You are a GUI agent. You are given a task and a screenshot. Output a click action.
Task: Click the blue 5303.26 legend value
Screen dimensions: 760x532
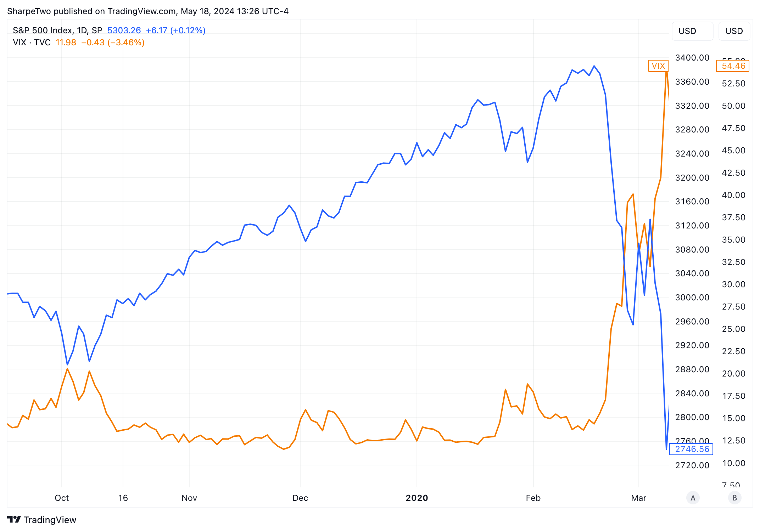coord(124,30)
